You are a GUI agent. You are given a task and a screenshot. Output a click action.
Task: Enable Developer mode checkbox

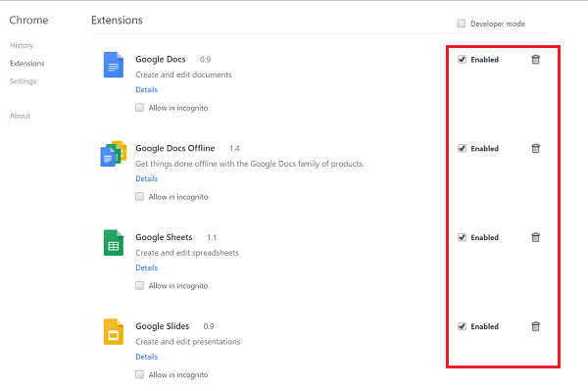(x=462, y=24)
